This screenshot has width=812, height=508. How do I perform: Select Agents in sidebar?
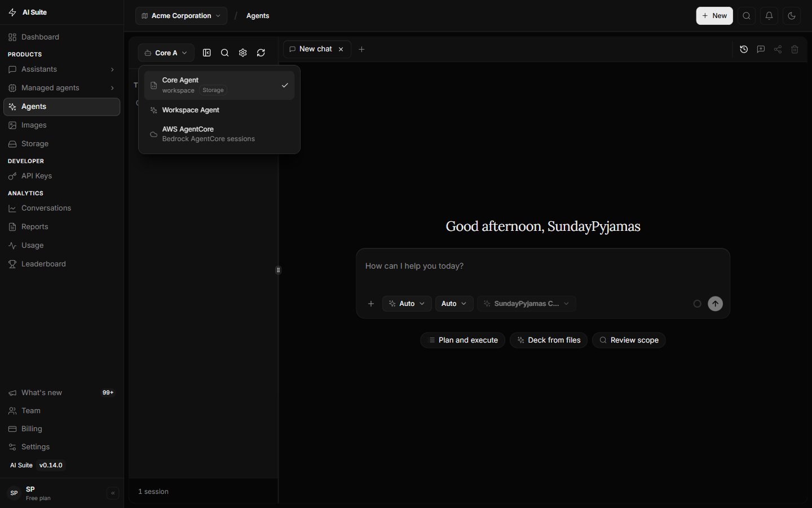62,107
